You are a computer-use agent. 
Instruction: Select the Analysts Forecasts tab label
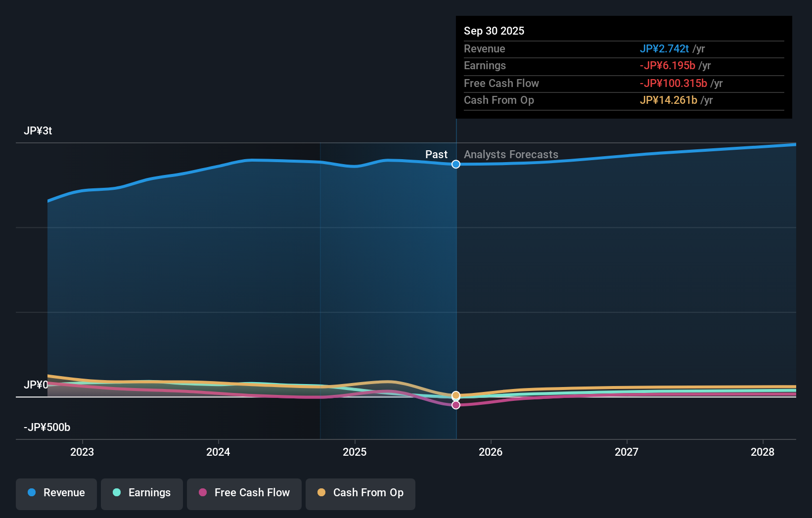[x=511, y=155]
